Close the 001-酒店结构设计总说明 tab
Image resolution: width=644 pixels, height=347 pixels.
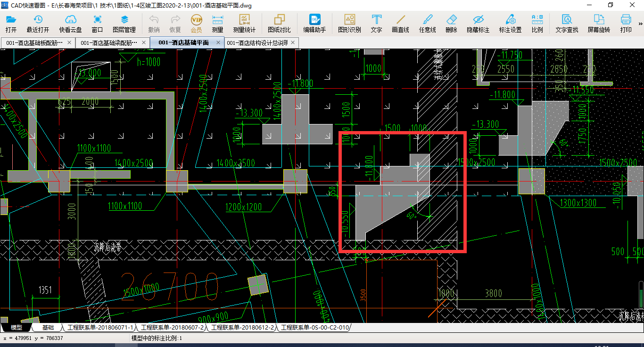[293, 42]
